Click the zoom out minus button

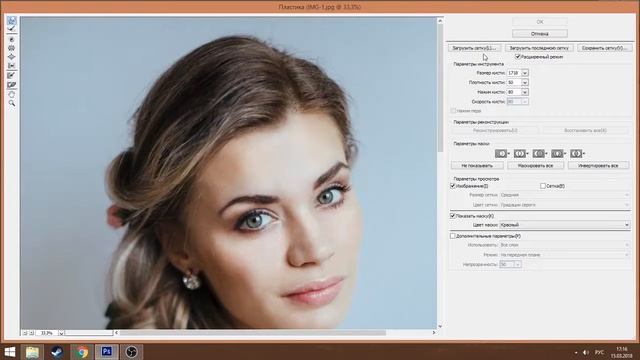pos(24,333)
